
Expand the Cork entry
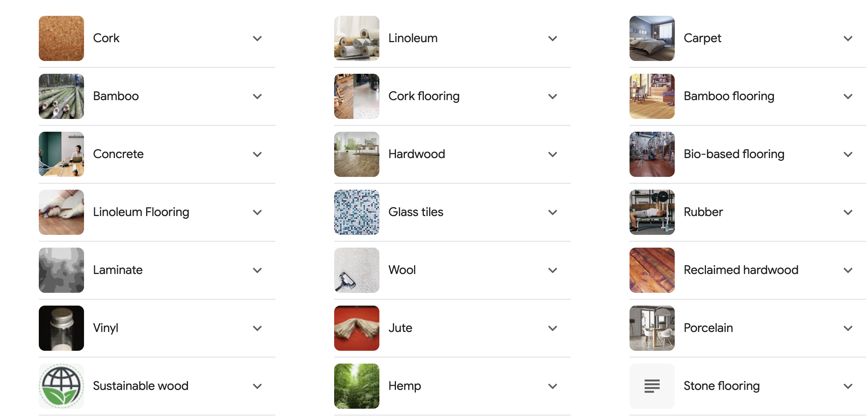coord(257,38)
